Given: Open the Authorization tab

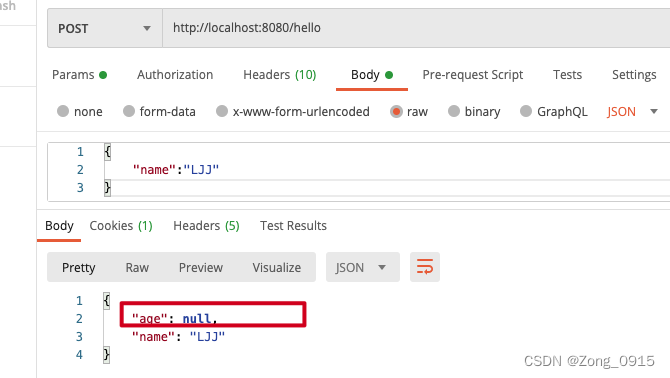Looking at the screenshot, I should (x=175, y=75).
